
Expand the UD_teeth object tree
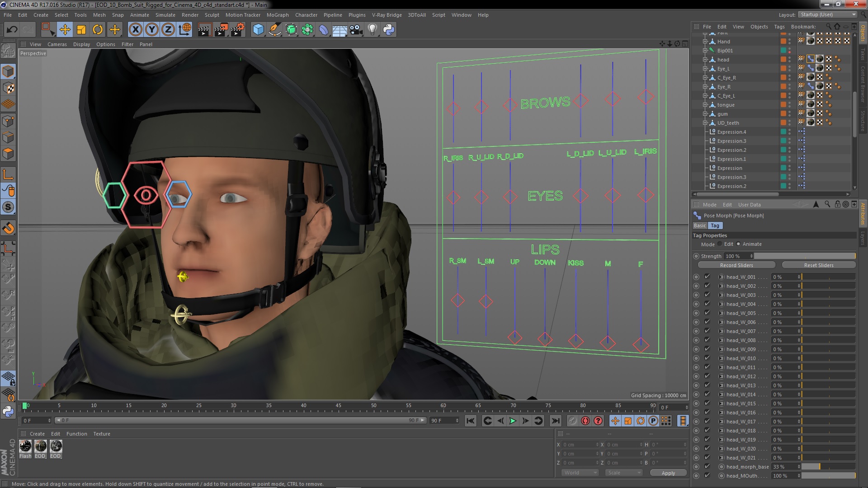point(705,123)
